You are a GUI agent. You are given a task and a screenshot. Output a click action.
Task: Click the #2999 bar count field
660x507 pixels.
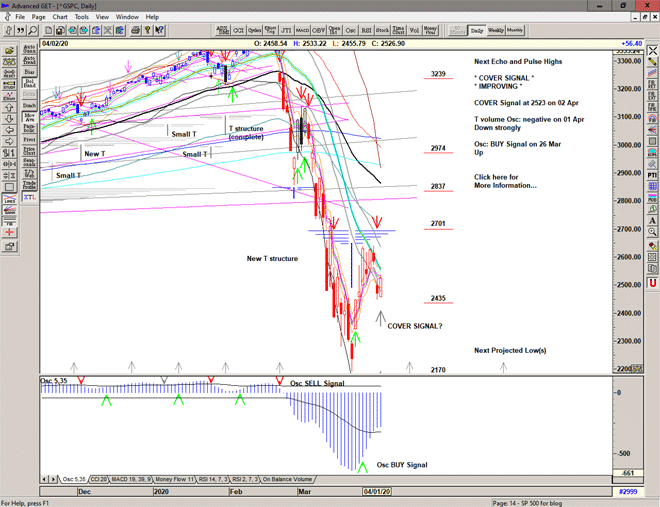coord(628,491)
